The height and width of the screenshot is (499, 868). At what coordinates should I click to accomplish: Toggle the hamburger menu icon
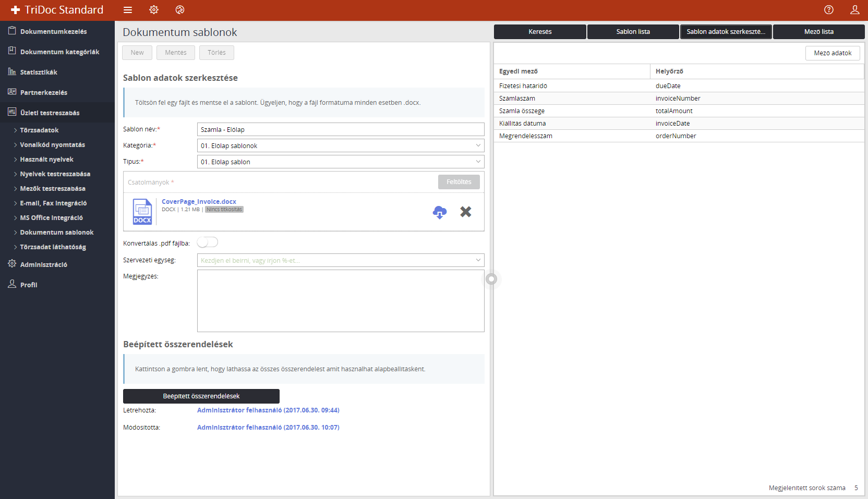128,10
